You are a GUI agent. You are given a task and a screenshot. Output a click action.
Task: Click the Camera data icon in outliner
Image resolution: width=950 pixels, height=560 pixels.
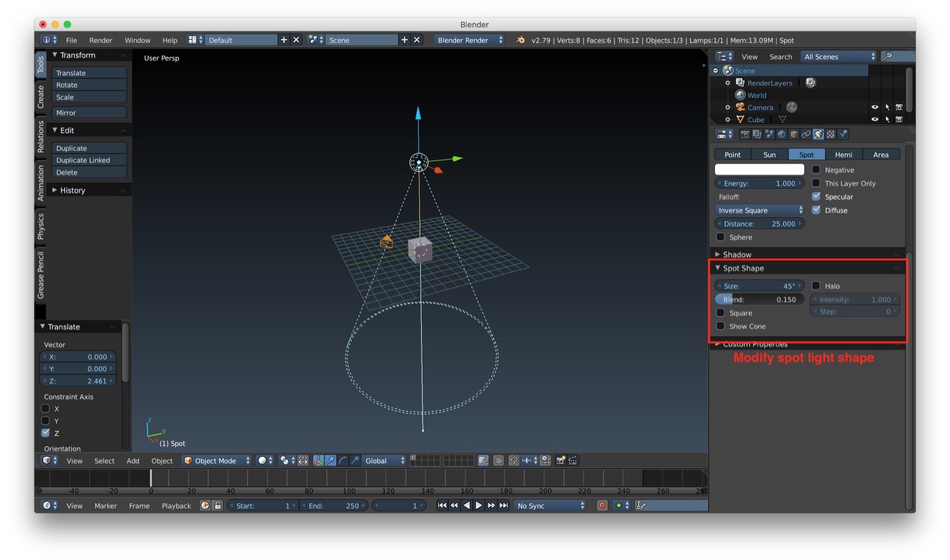[792, 107]
